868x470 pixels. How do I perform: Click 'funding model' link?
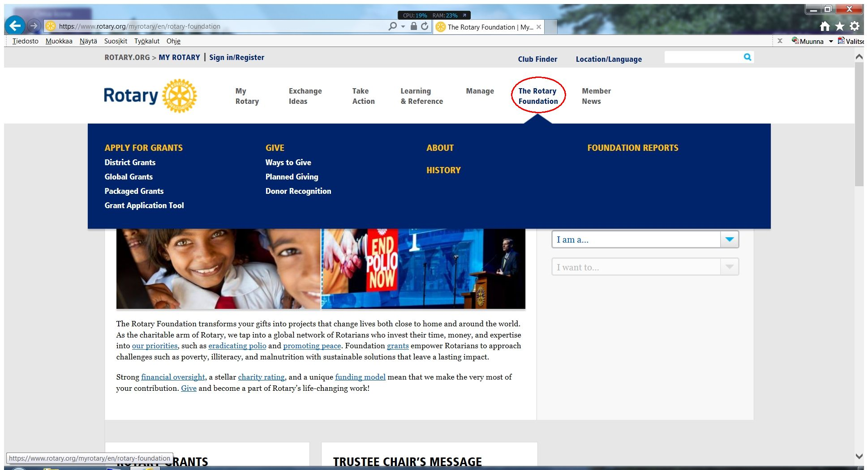click(360, 377)
